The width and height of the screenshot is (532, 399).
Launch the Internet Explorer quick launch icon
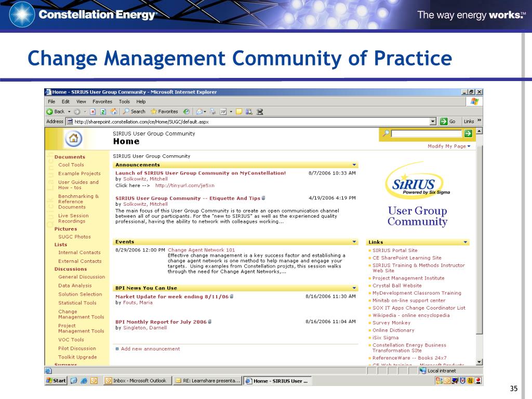pos(84,381)
